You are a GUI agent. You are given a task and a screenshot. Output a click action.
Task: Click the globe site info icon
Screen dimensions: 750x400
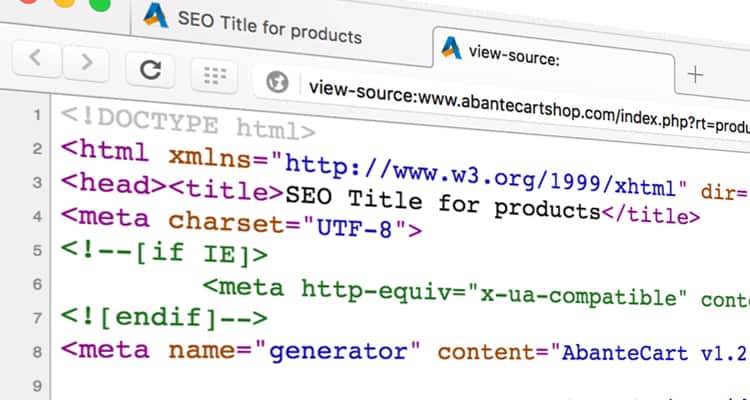click(x=280, y=82)
